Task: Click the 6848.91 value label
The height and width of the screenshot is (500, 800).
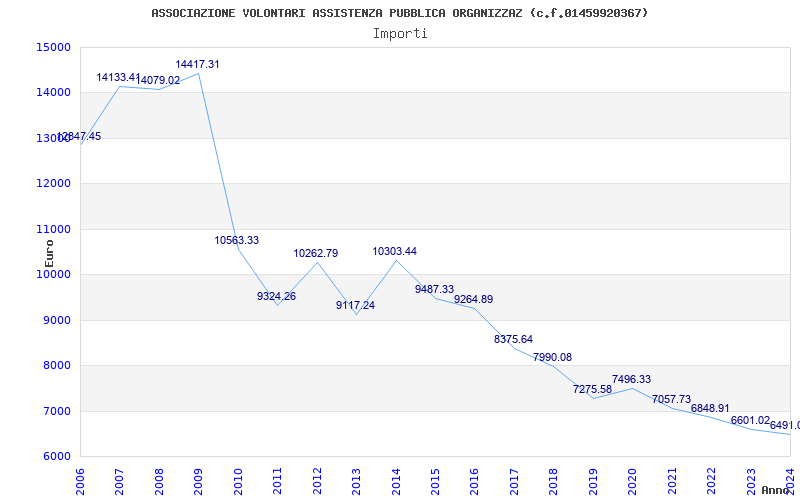Action: click(711, 409)
